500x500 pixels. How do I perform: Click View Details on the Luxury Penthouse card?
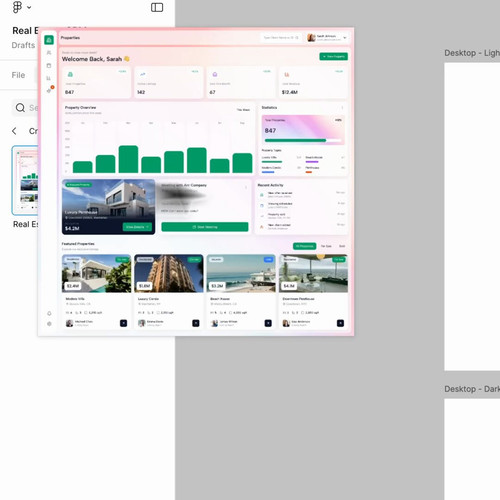(137, 227)
